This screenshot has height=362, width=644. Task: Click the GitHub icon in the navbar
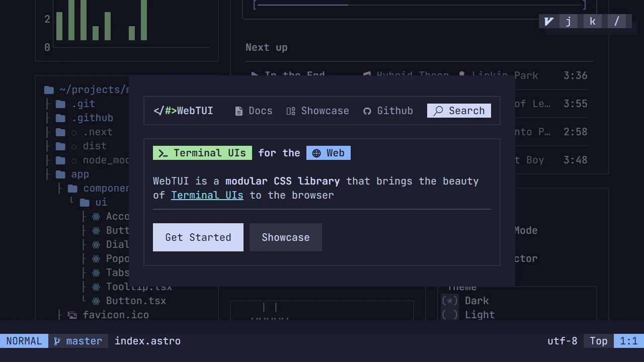coord(367,111)
